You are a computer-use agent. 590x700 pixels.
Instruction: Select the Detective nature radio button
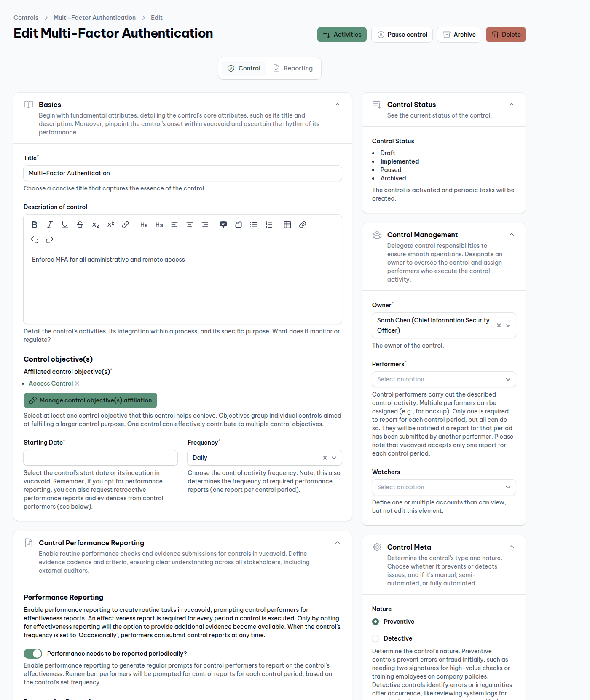375,638
